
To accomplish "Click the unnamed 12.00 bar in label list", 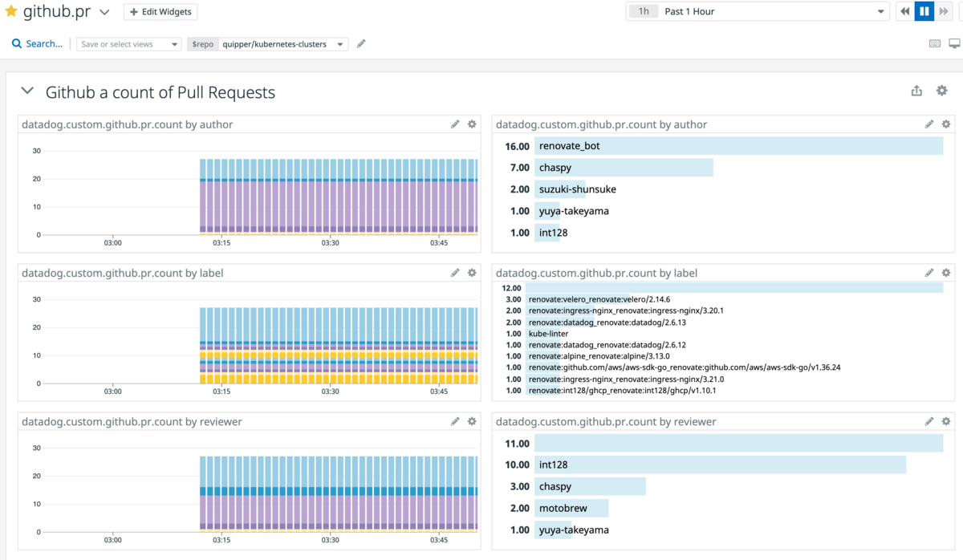I will pos(734,287).
